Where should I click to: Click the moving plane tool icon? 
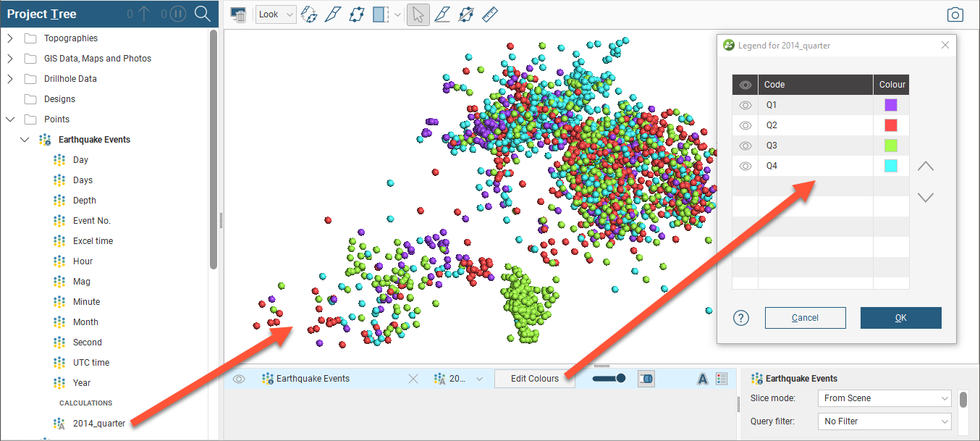coord(355,14)
